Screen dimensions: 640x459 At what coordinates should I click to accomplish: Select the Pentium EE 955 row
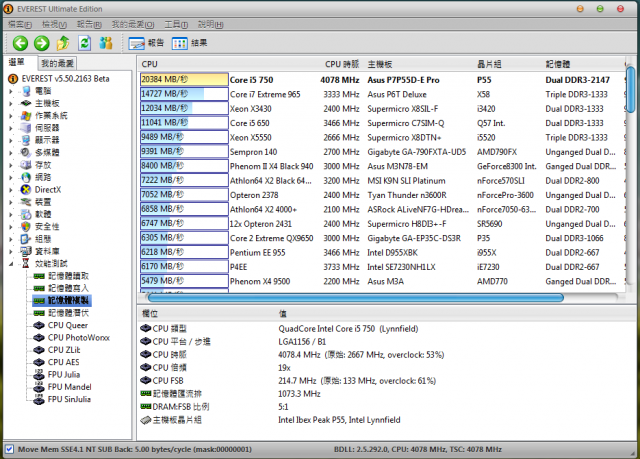[382, 253]
